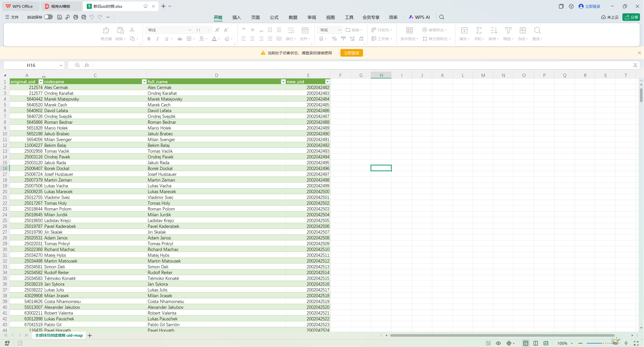Click the Increase font size icon

click(217, 30)
